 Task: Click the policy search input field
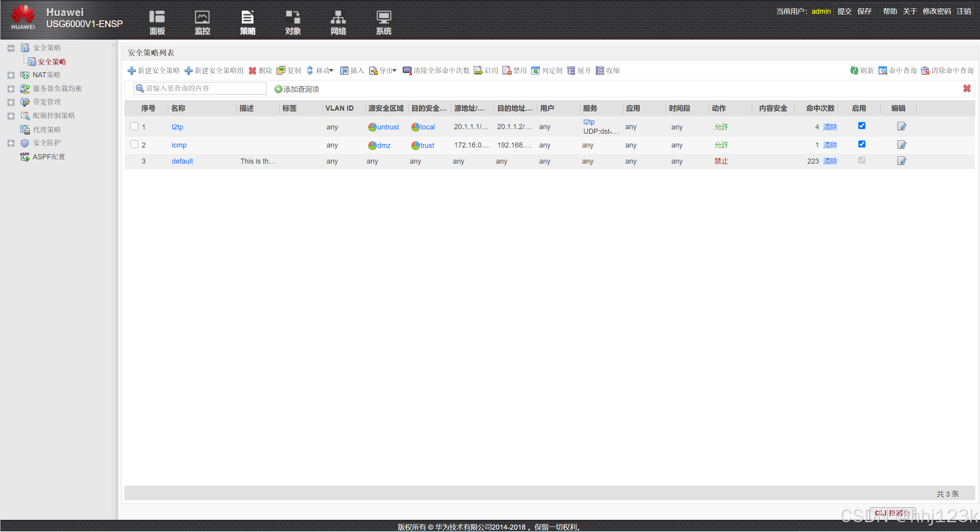tap(204, 88)
